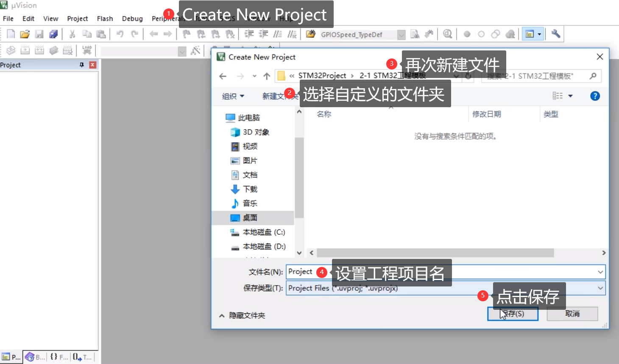Image resolution: width=619 pixels, height=364 pixels.
Task: Click the 保存(S) save button
Action: click(x=513, y=314)
